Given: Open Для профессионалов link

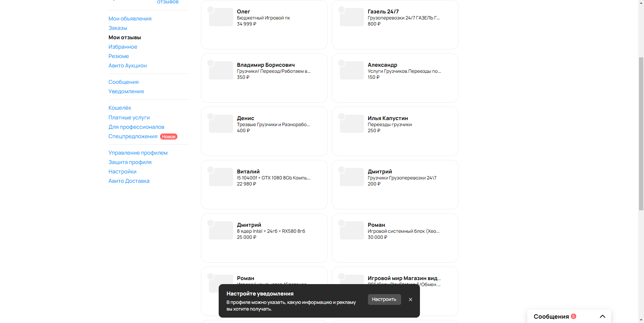Looking at the screenshot, I should point(136,127).
